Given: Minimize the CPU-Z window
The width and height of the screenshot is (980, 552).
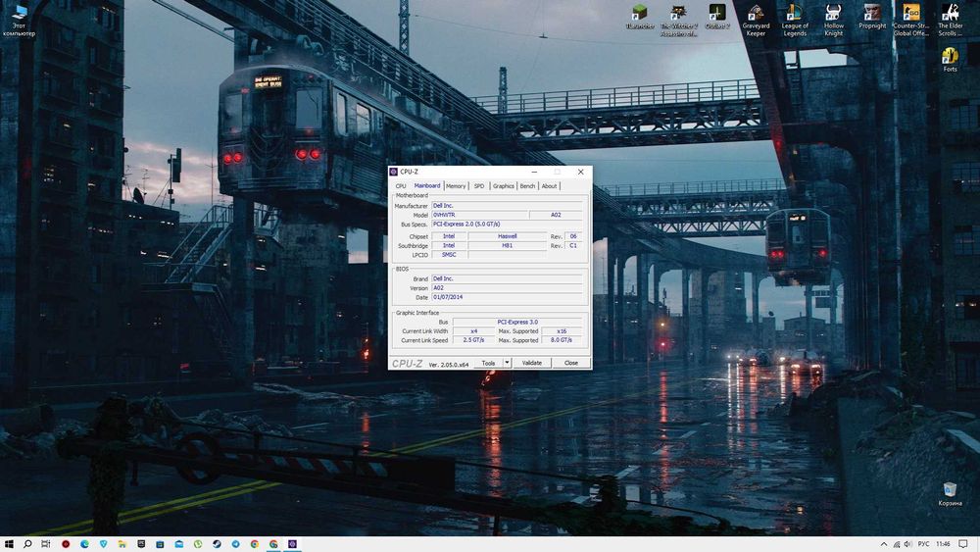Looking at the screenshot, I should tap(534, 172).
